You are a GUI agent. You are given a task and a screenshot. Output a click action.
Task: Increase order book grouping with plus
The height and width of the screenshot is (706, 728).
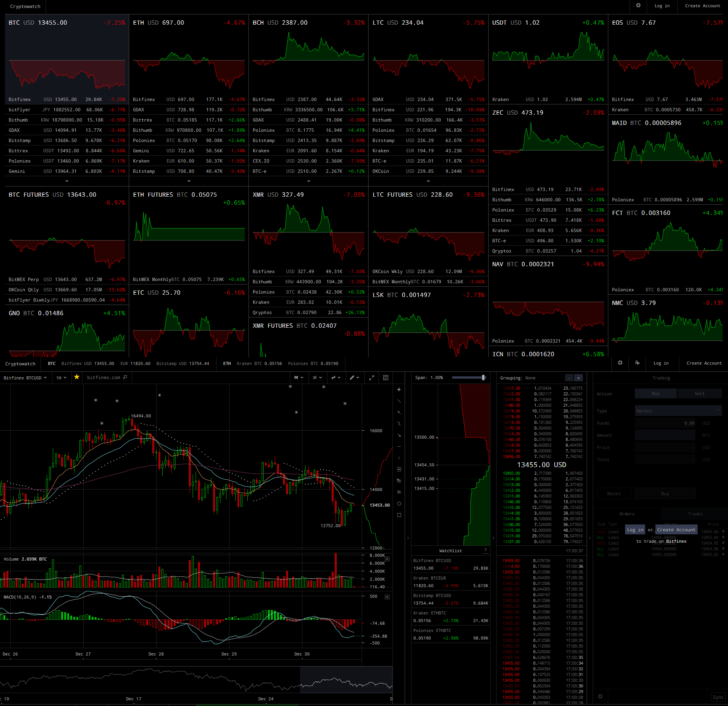click(578, 378)
